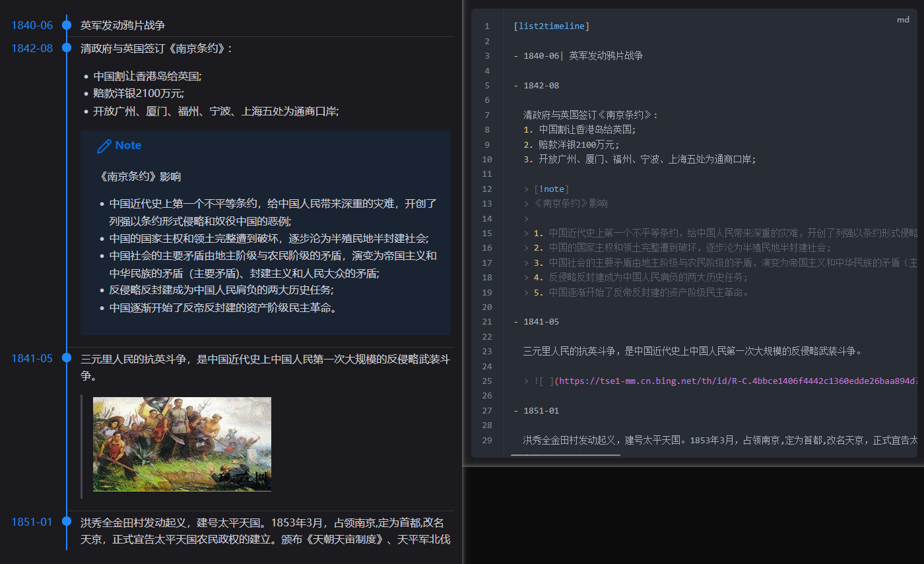This screenshot has width=924, height=564.
Task: Click the 1841-05 timeline dot marker
Action: pos(67,358)
